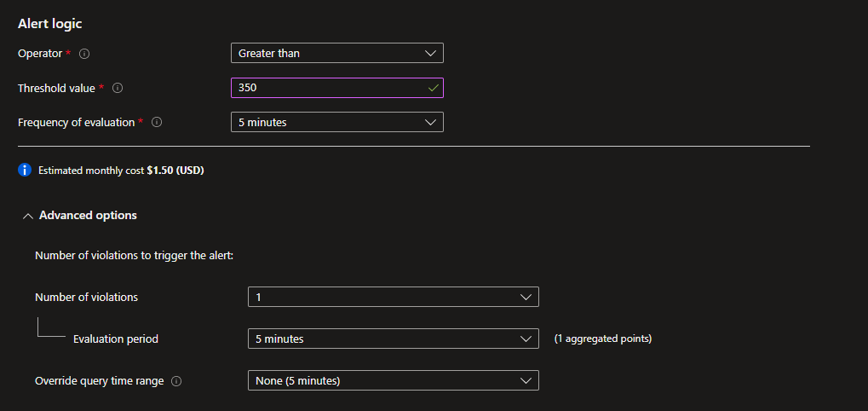The height and width of the screenshot is (411, 868).
Task: Click the Threshold value info icon
Action: click(118, 88)
